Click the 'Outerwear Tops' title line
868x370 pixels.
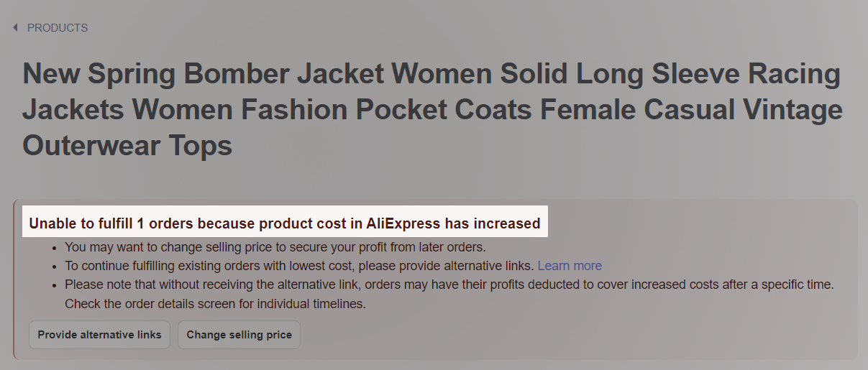point(127,145)
